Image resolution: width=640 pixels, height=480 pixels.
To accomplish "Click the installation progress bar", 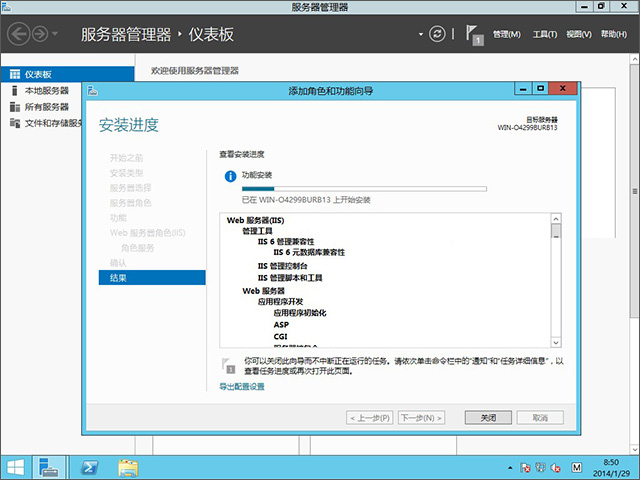I will pyautogui.click(x=364, y=189).
